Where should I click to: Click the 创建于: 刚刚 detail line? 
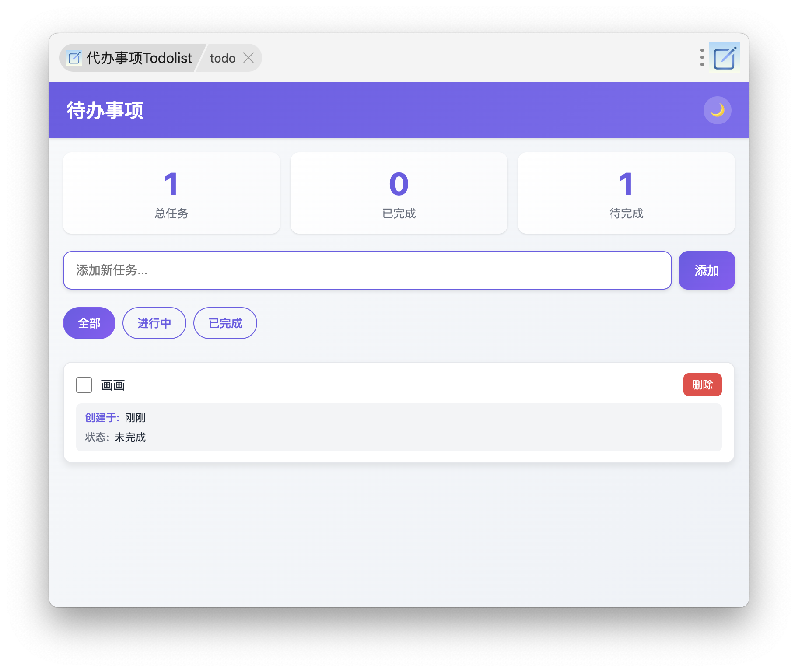click(115, 417)
